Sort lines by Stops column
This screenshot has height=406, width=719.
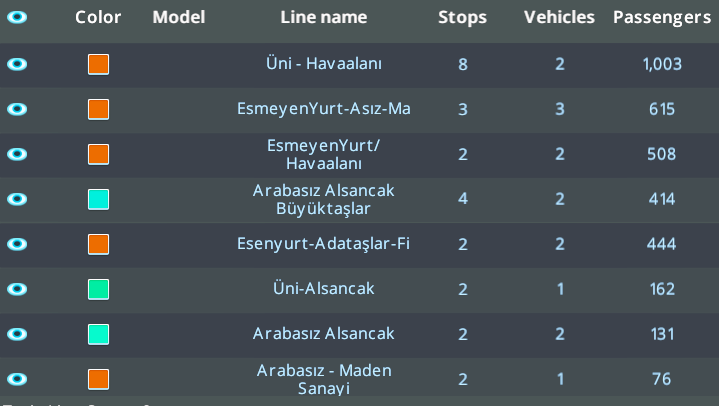click(463, 17)
